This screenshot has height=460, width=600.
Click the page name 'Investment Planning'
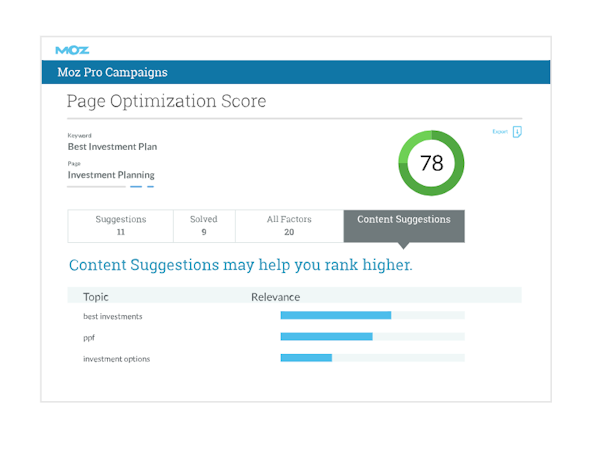pyautogui.click(x=111, y=175)
